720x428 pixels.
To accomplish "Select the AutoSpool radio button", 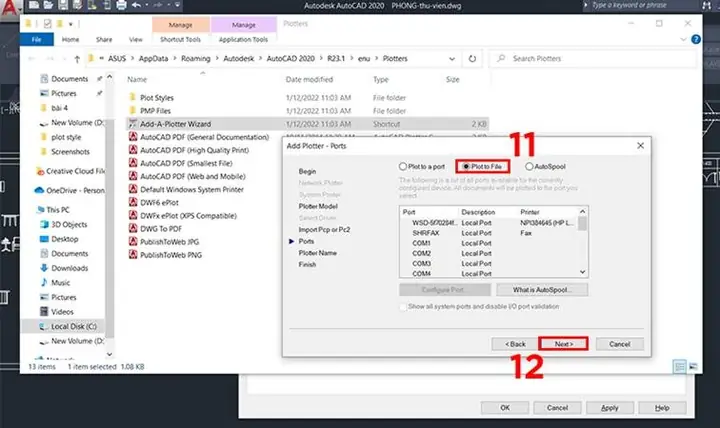I will coord(529,166).
